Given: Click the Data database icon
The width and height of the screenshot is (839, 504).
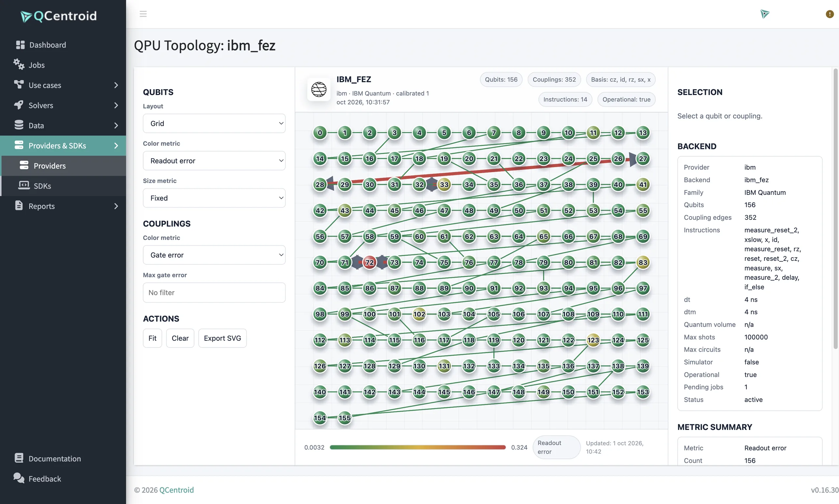Looking at the screenshot, I should click(19, 125).
